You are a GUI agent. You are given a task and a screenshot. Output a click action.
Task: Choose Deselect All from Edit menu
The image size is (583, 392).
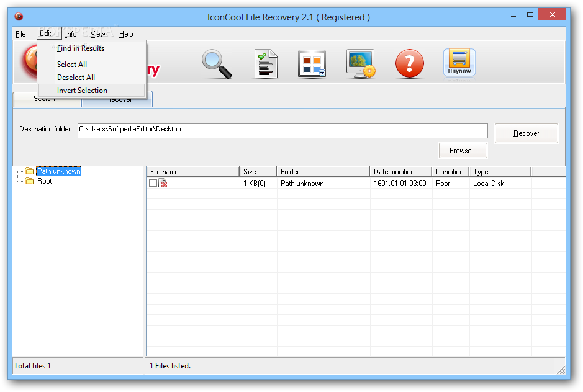[x=91, y=78]
